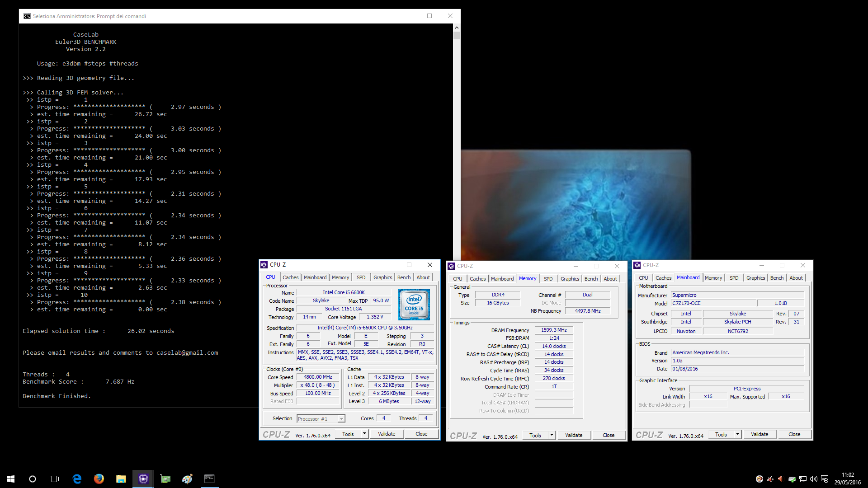
Task: Open the network status tray icon
Action: pos(803,479)
